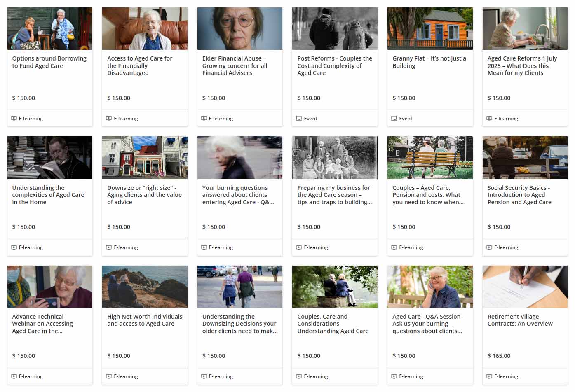Open Access to Aged Care for Financially Disadvantaged

click(x=140, y=66)
